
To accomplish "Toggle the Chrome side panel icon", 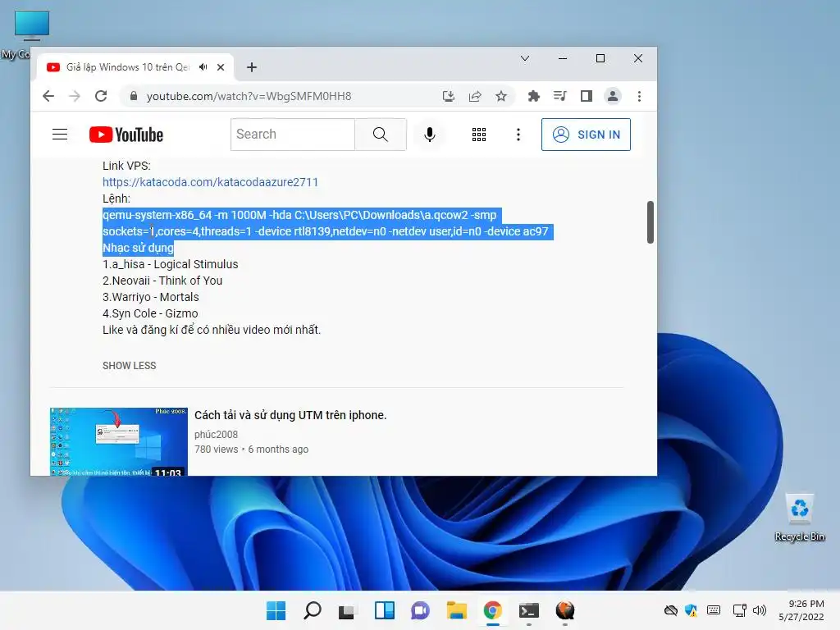I will point(586,96).
